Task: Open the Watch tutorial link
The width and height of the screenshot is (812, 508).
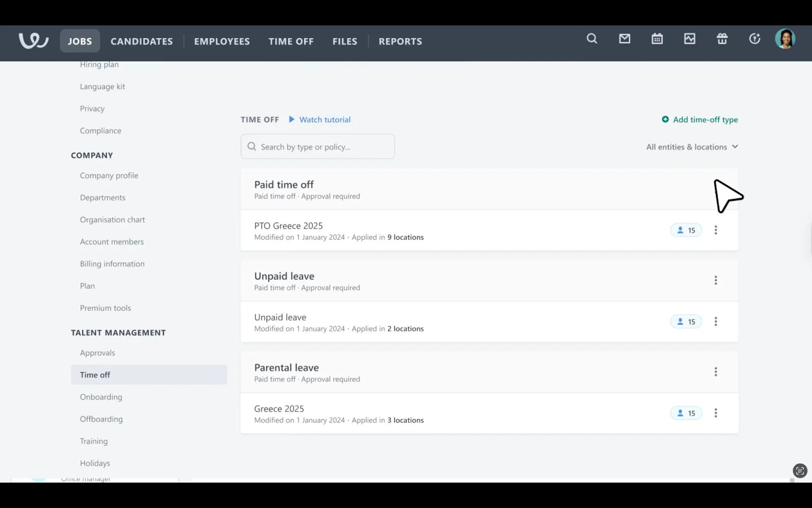Action: pos(325,119)
